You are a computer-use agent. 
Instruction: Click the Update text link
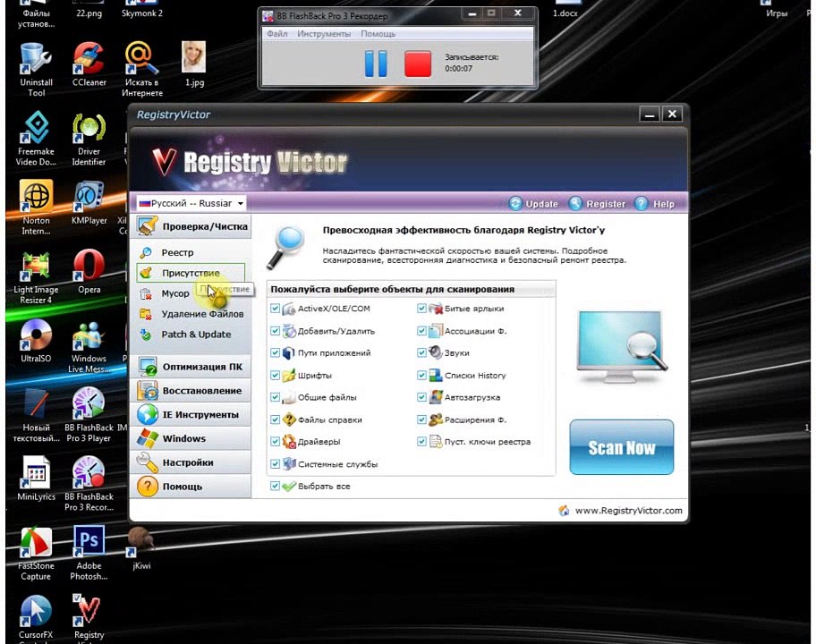pos(541,204)
